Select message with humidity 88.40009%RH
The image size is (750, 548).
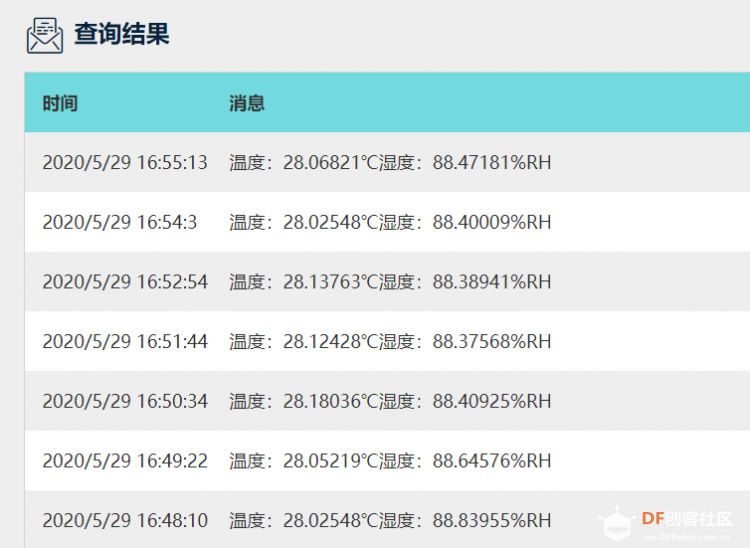click(390, 222)
